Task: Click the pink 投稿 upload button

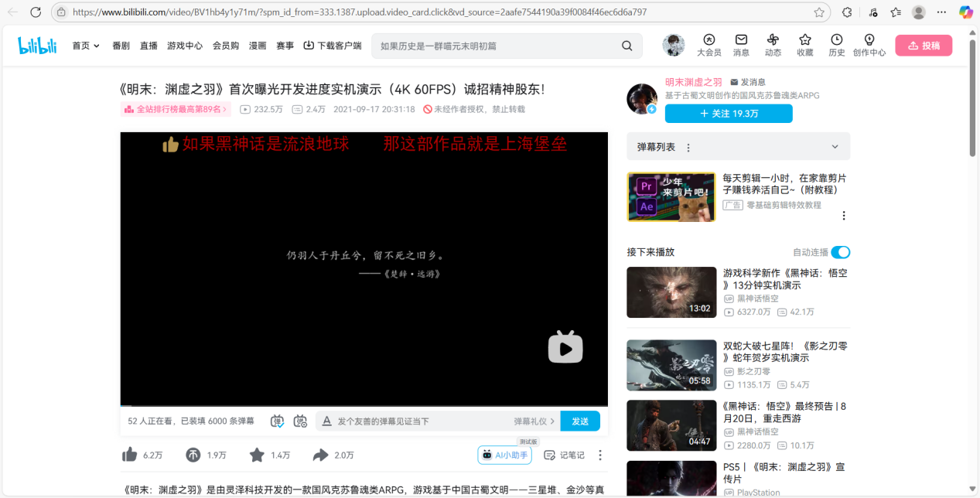Action: [x=924, y=46]
